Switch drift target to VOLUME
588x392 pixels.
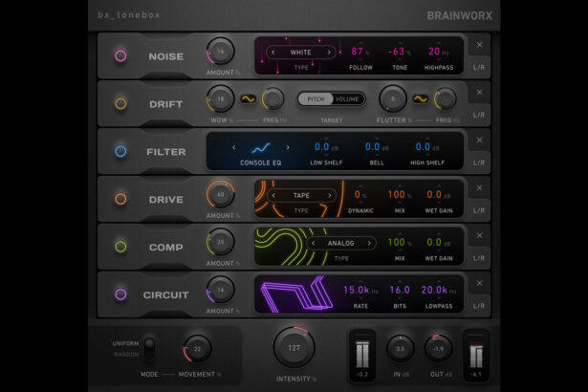point(347,99)
